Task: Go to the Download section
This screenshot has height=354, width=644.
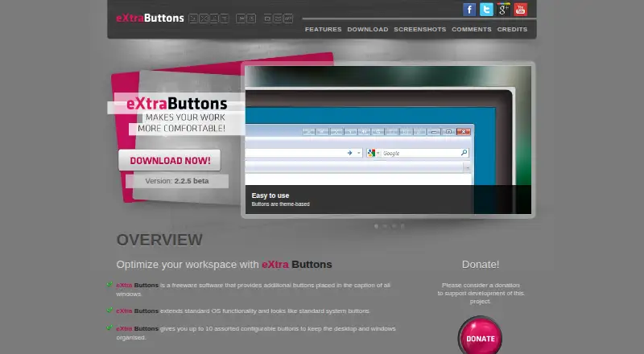Action: point(368,30)
